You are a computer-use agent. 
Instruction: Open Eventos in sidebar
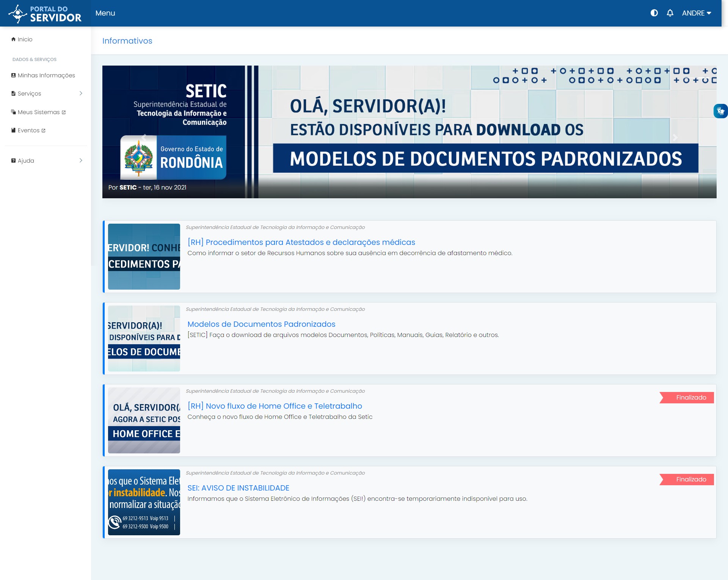pos(28,130)
